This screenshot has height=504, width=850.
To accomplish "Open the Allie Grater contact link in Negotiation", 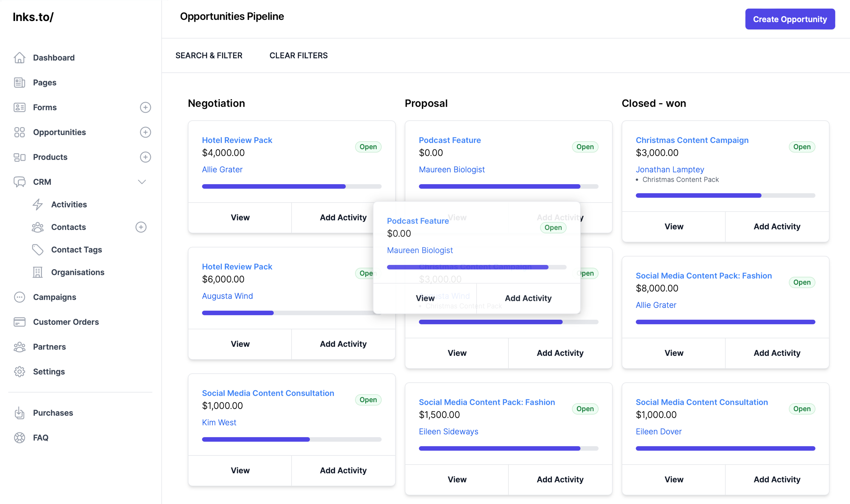I will pyautogui.click(x=222, y=169).
